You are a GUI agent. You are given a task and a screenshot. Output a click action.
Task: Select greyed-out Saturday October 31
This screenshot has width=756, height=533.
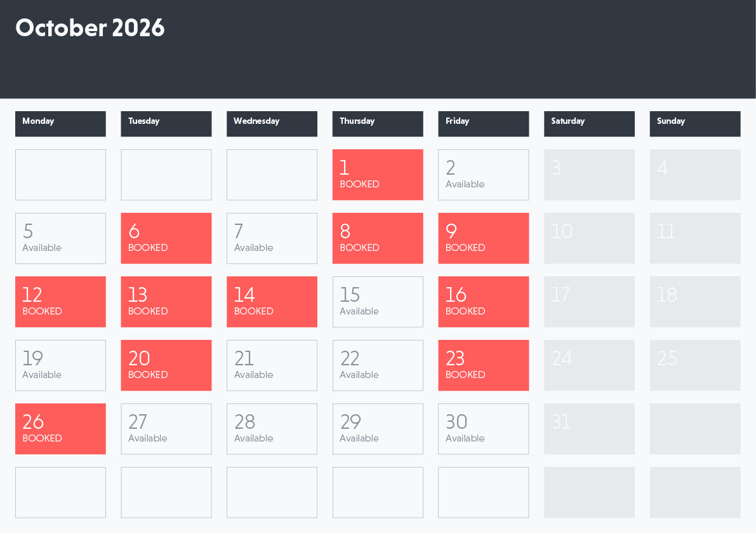[589, 429]
